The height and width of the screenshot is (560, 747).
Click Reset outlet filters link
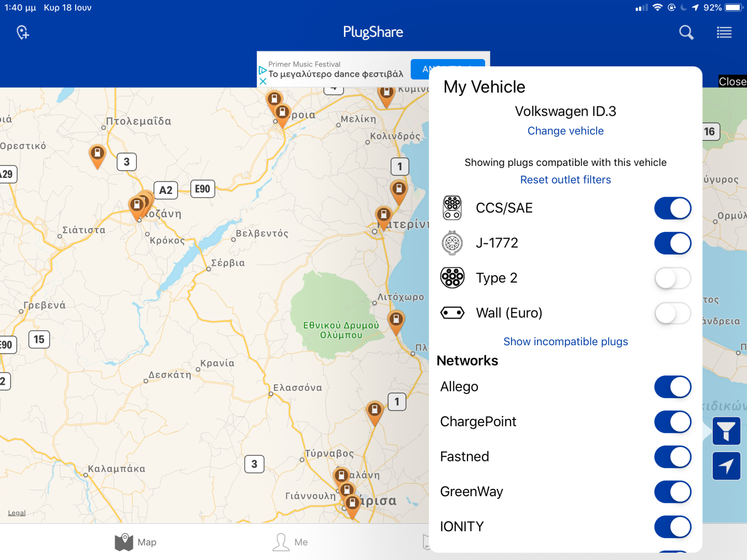[x=565, y=179]
